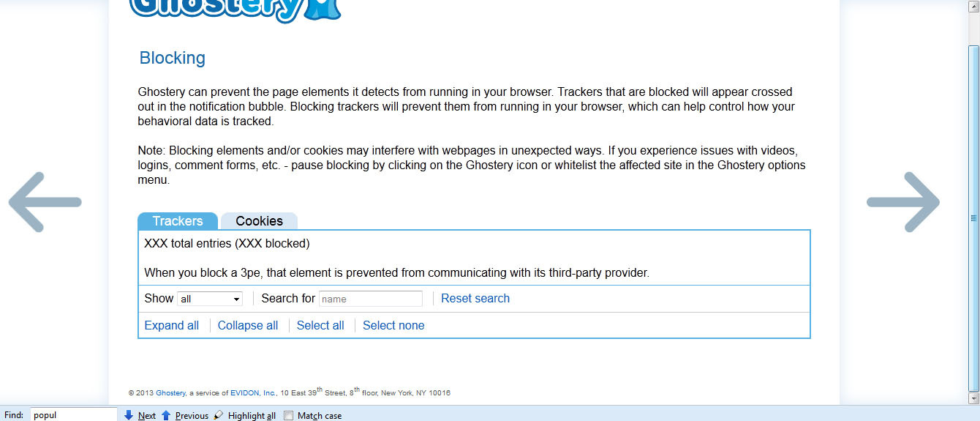Enable the Match case checkbox
Viewport: 980px width, 421px height.
[x=288, y=415]
